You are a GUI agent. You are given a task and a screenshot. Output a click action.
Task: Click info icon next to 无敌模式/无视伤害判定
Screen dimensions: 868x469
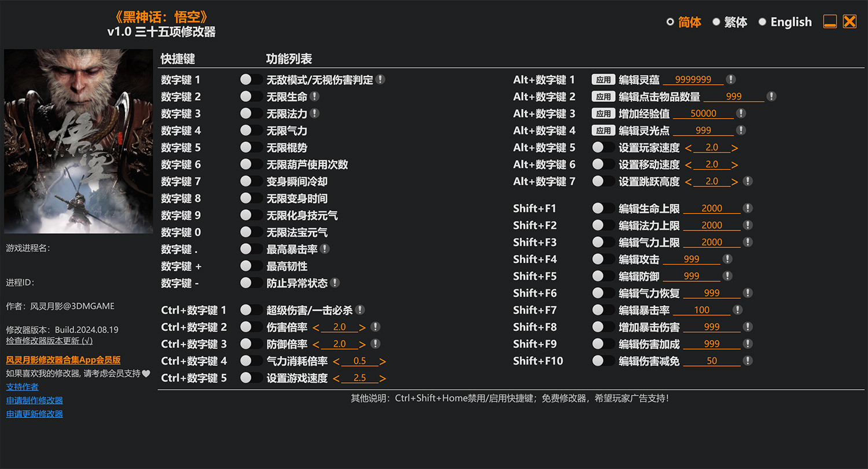[x=381, y=79]
